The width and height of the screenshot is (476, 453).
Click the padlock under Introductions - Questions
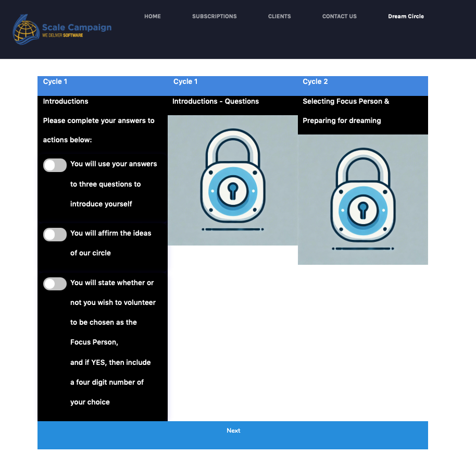[232, 180]
